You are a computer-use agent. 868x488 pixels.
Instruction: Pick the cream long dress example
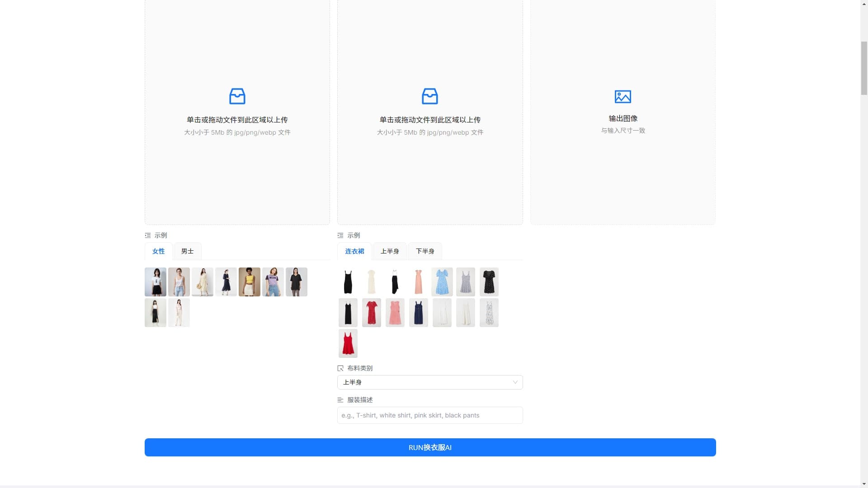tap(372, 282)
